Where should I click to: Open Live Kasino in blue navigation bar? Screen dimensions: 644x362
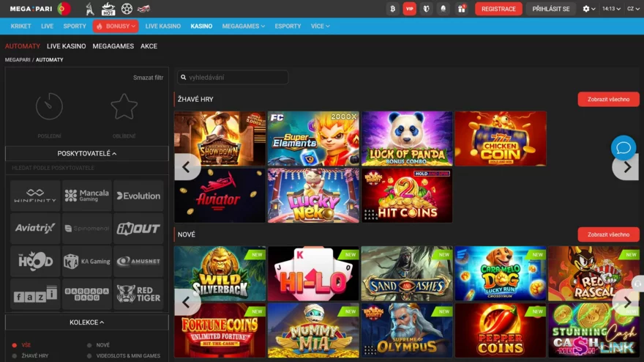click(x=163, y=26)
